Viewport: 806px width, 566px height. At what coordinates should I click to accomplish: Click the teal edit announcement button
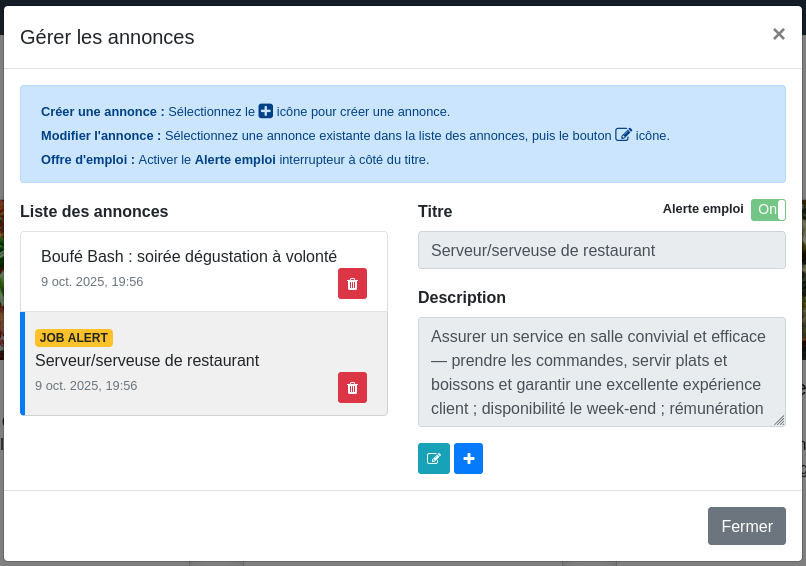[x=434, y=459]
